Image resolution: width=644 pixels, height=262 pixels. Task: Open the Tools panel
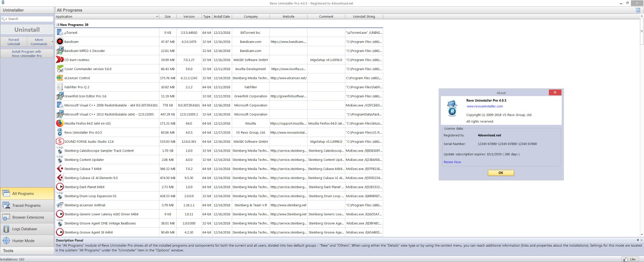(27, 251)
